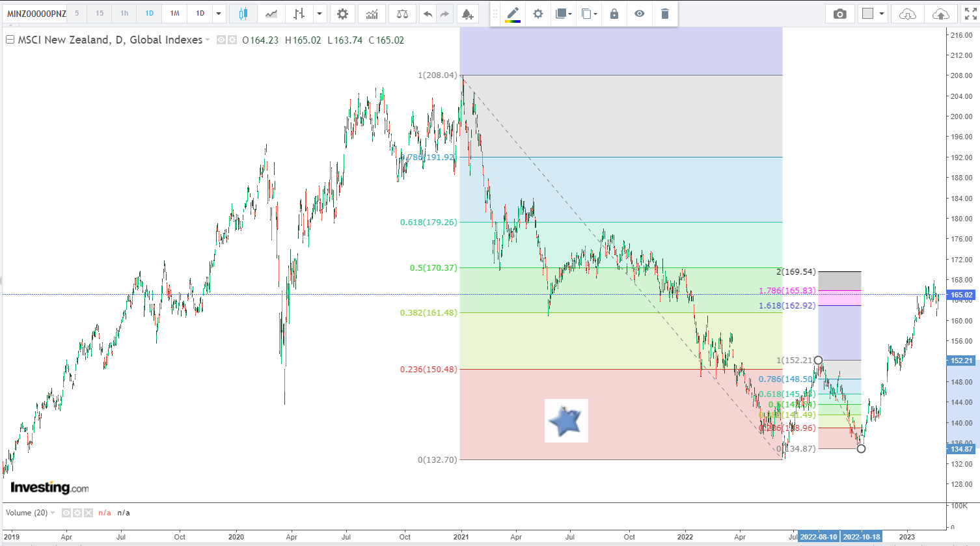Select the candlestick chart type icon
The height and width of the screenshot is (546, 980).
pyautogui.click(x=243, y=14)
